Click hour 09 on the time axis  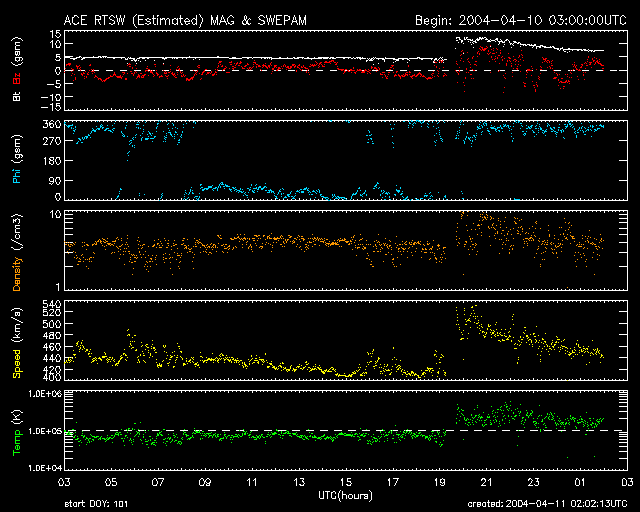[x=205, y=483]
